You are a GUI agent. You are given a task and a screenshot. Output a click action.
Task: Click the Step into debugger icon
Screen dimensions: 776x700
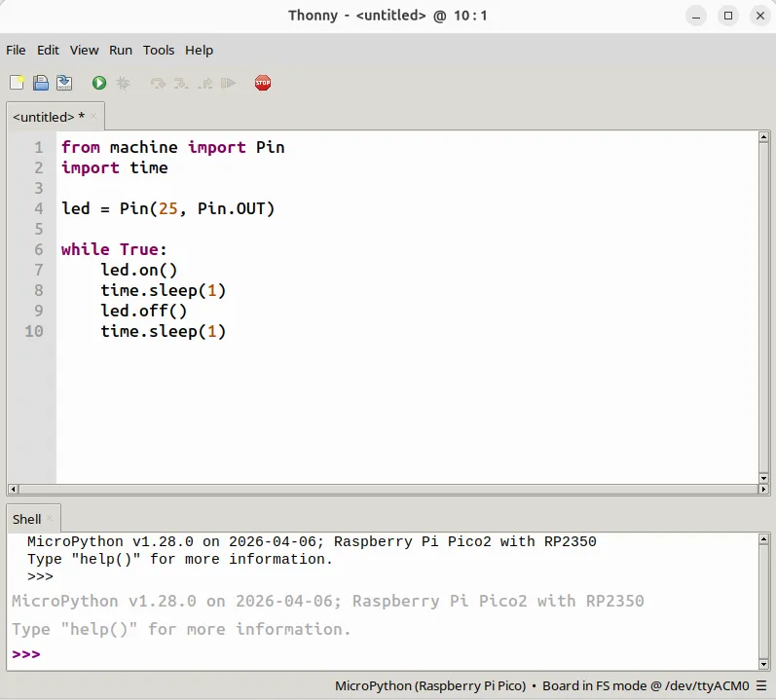[181, 83]
